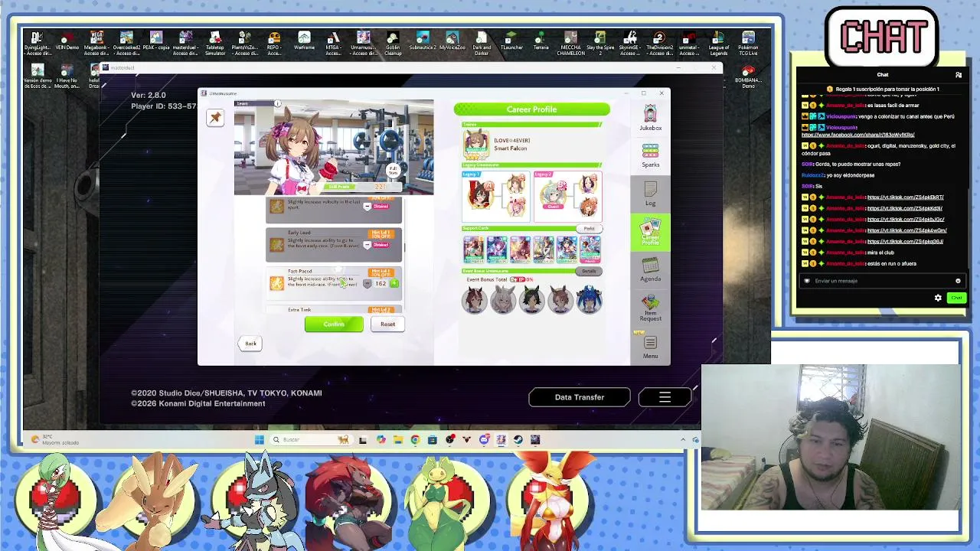
Task: Open Chrome from the taskbar
Action: tap(415, 439)
